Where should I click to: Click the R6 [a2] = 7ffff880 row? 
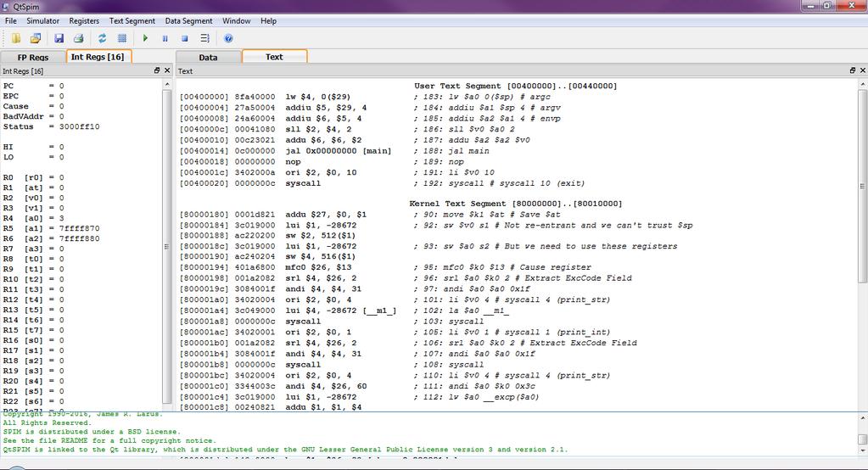(51, 238)
